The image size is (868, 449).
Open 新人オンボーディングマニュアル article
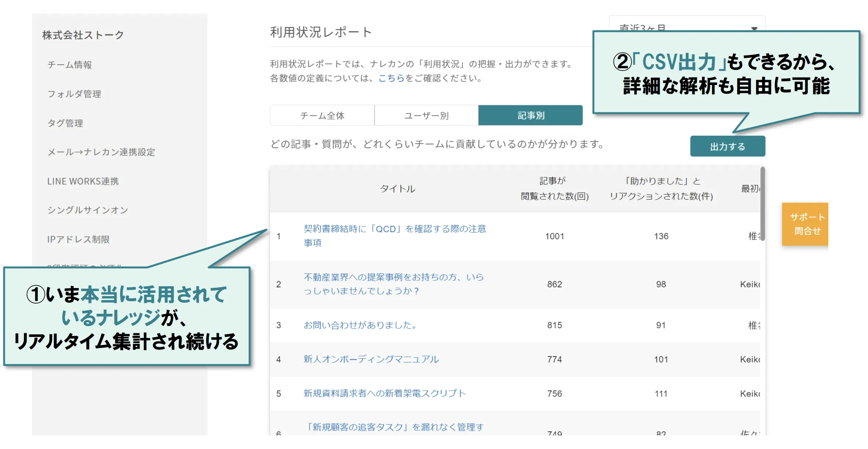371,359
